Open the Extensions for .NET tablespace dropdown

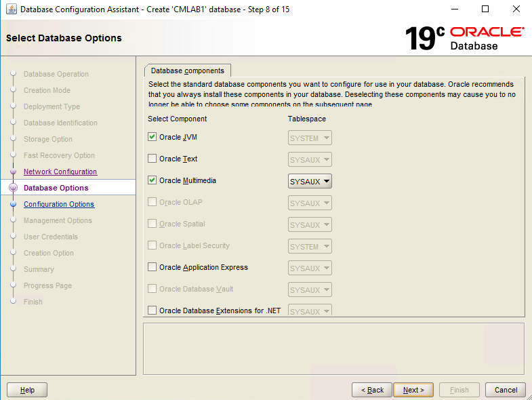(310, 310)
